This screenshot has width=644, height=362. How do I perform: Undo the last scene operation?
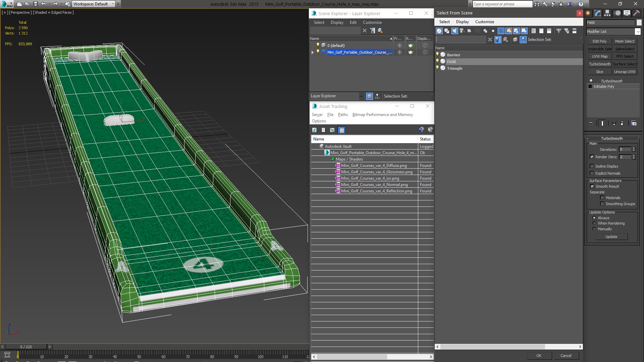pyautogui.click(x=43, y=4)
